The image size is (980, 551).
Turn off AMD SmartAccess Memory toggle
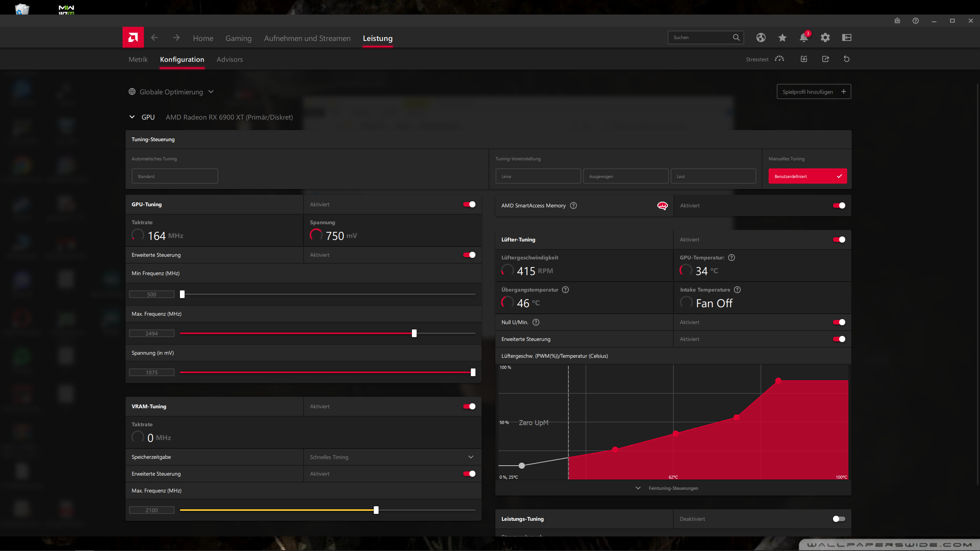839,205
